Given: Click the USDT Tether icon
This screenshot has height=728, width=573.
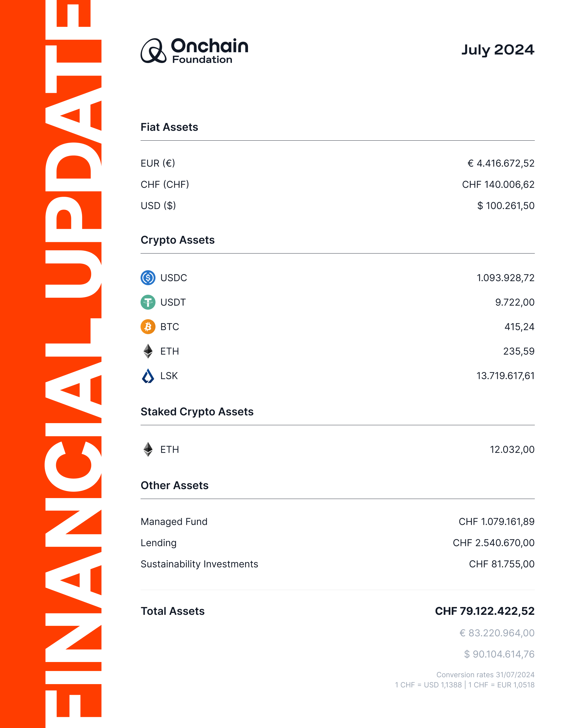Looking at the screenshot, I should (148, 302).
